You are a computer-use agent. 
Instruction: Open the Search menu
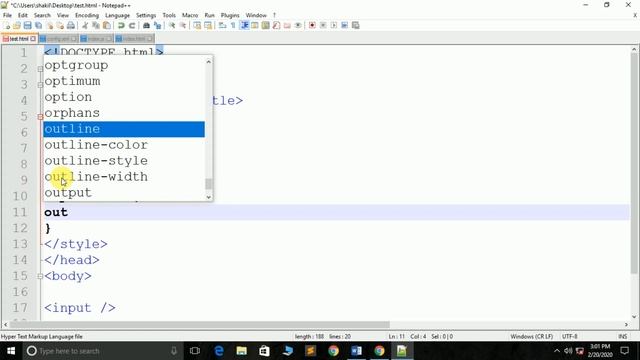pyautogui.click(x=42, y=15)
